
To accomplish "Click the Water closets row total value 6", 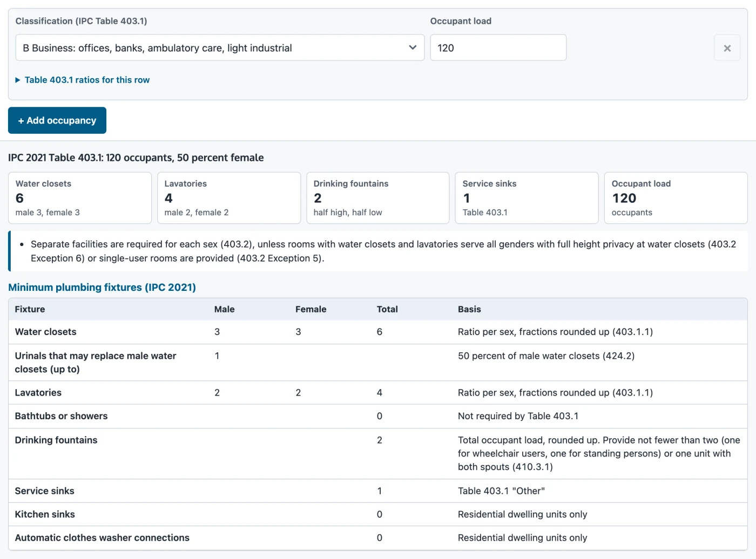I will point(380,332).
